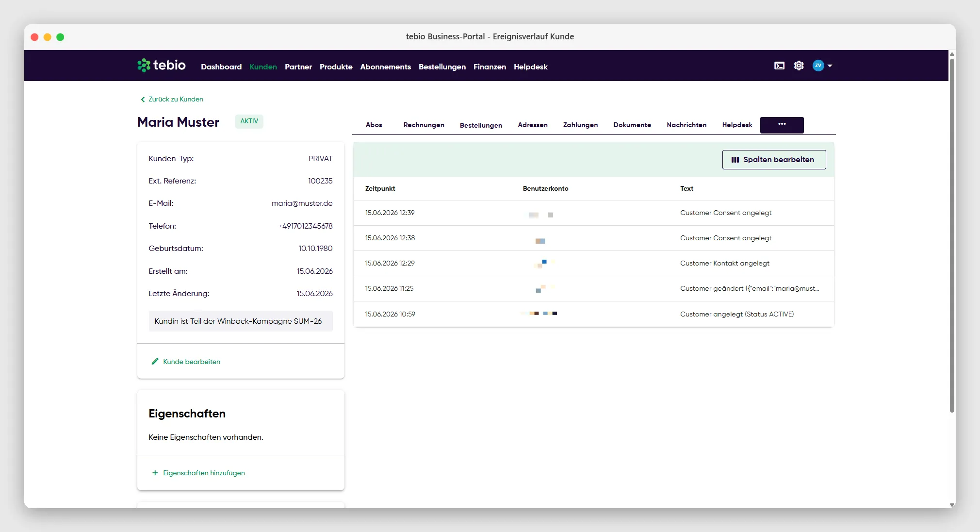Open the console terminal icon
The height and width of the screenshot is (532, 980).
[779, 66]
